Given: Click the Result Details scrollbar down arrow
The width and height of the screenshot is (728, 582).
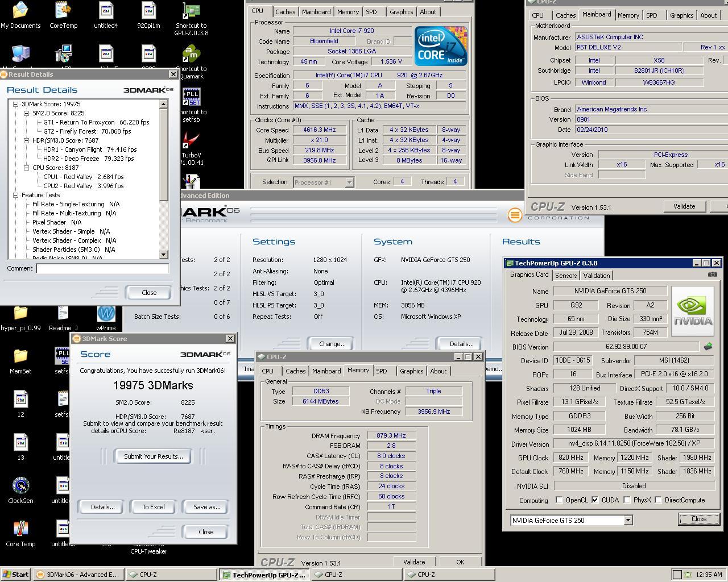Looking at the screenshot, I should click(164, 255).
